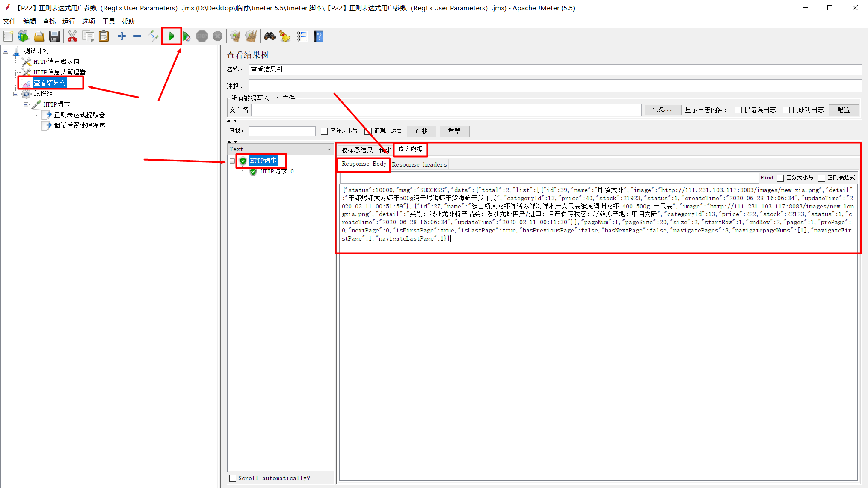Click the 浏览... browse button
Viewport: 868px width, 488px height.
click(663, 110)
